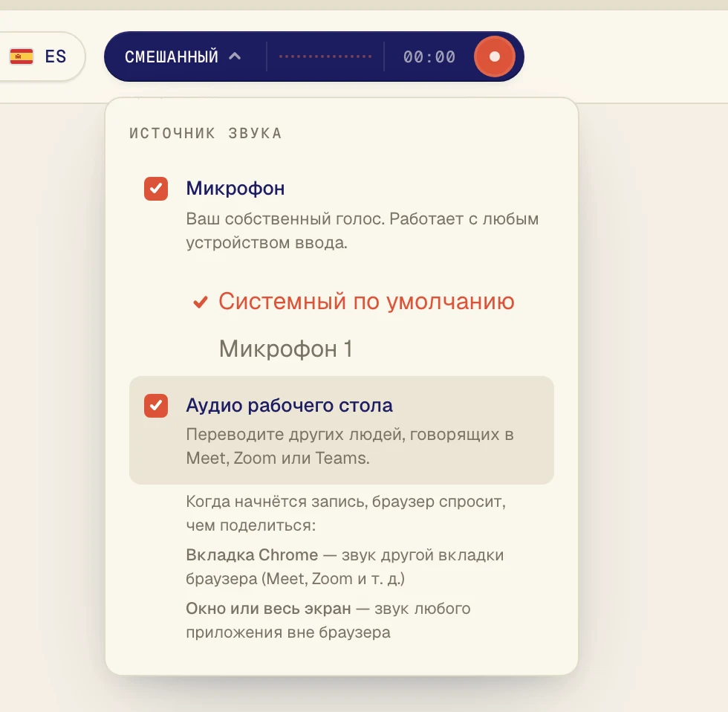The image size is (728, 712).
Task: Click the chevron next to СМЕШАННЫЙ
Action: pos(235,56)
